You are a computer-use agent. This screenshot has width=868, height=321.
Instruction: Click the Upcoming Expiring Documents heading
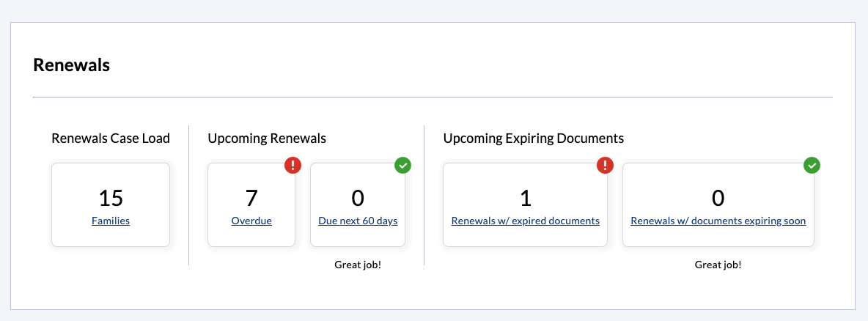(x=534, y=138)
